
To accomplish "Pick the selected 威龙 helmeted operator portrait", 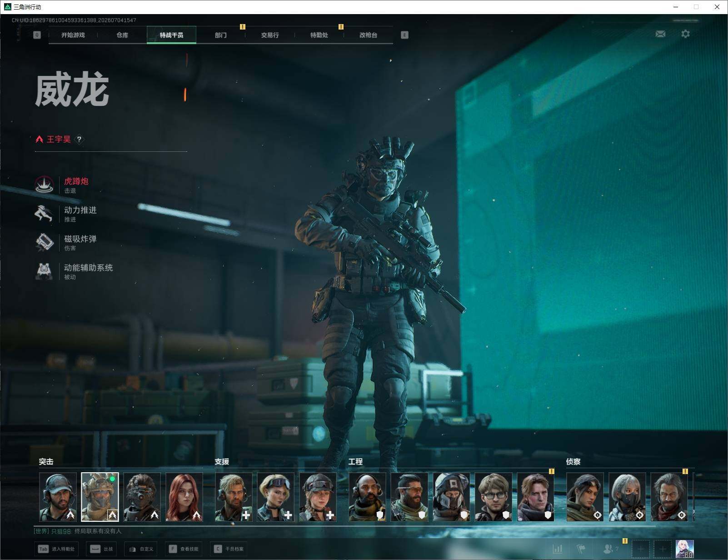I will [x=100, y=497].
